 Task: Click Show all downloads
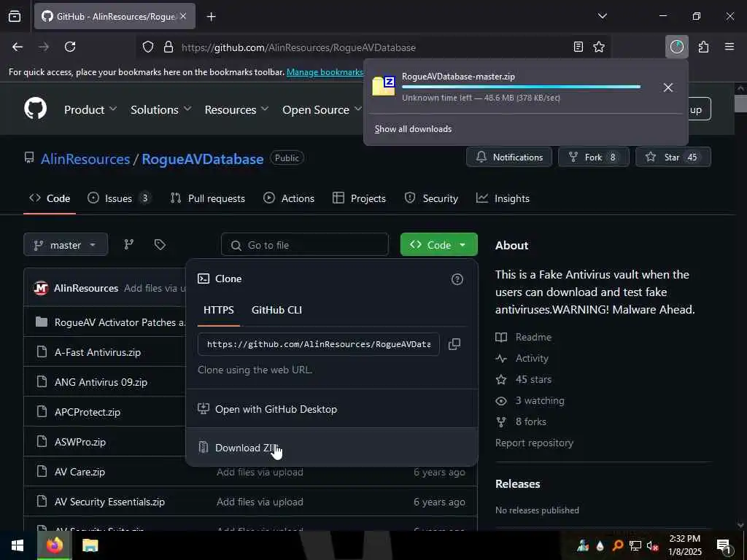(413, 129)
